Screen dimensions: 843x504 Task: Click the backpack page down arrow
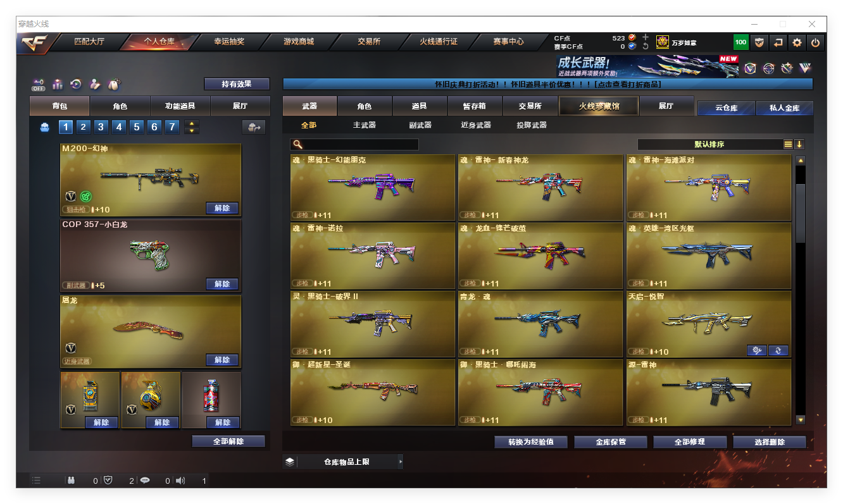(x=192, y=130)
